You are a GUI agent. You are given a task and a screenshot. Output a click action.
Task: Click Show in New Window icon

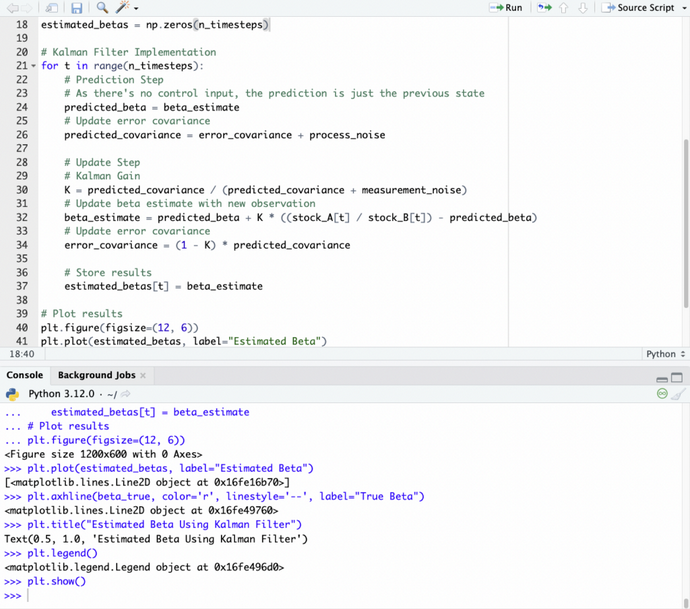pyautogui.click(x=51, y=8)
